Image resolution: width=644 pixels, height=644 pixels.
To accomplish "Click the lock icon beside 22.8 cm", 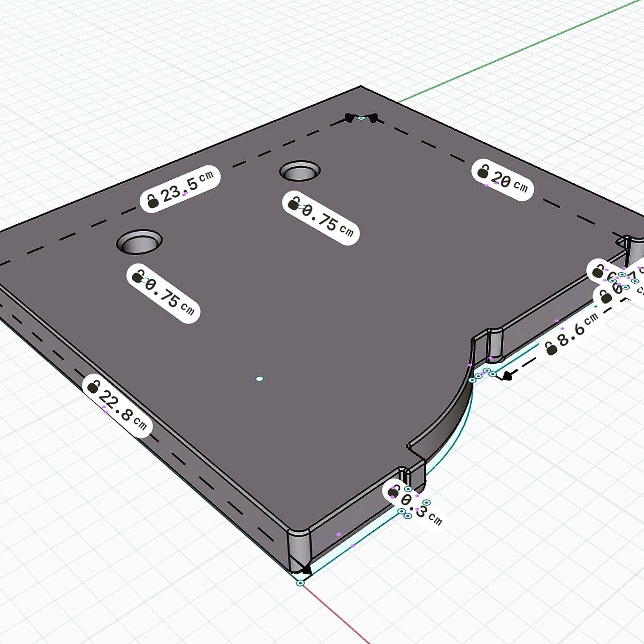I will tap(93, 386).
